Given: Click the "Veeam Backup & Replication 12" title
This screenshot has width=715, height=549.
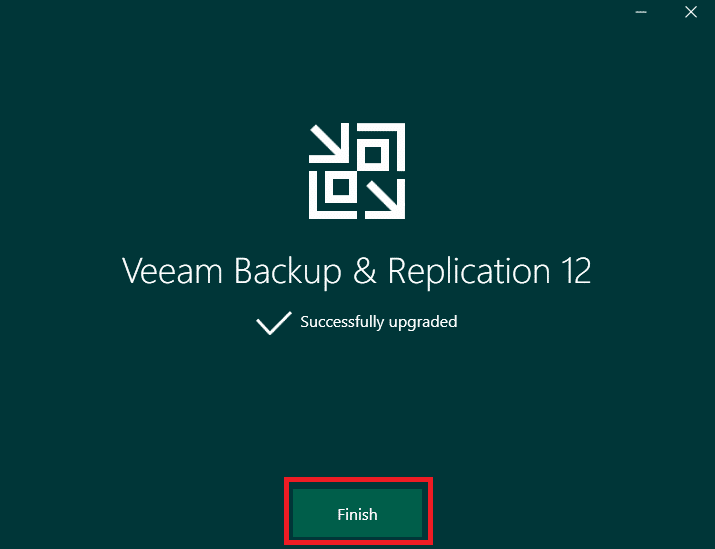Looking at the screenshot, I should tap(357, 272).
